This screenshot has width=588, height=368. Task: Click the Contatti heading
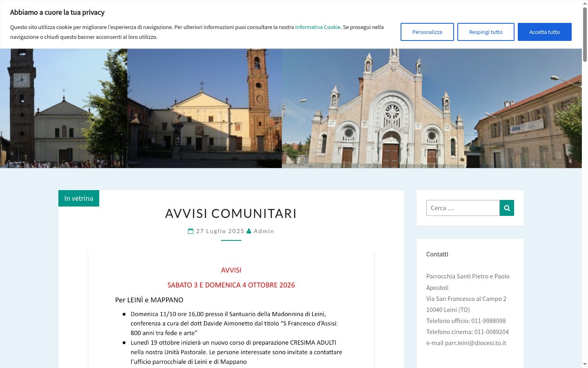click(x=437, y=254)
